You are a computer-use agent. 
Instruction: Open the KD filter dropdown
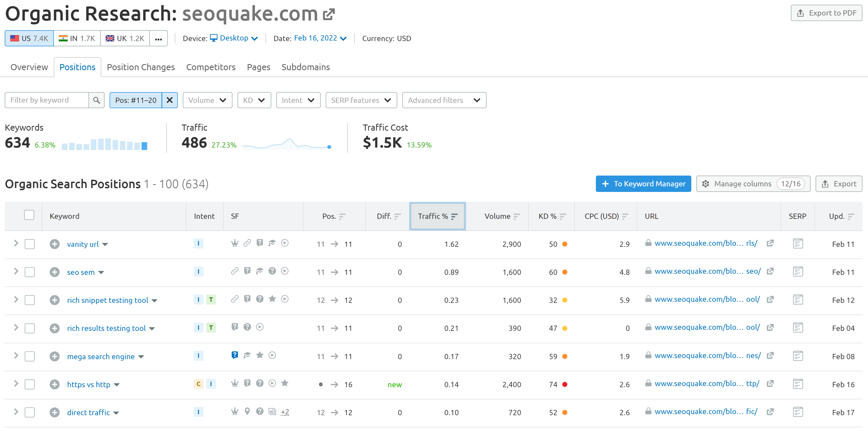[254, 100]
